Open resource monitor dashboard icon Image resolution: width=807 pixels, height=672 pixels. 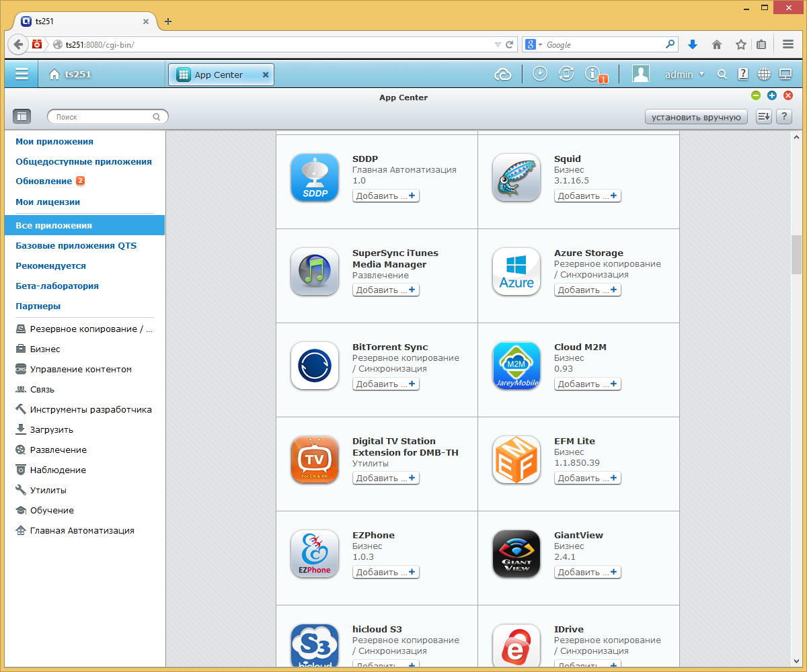pos(785,74)
